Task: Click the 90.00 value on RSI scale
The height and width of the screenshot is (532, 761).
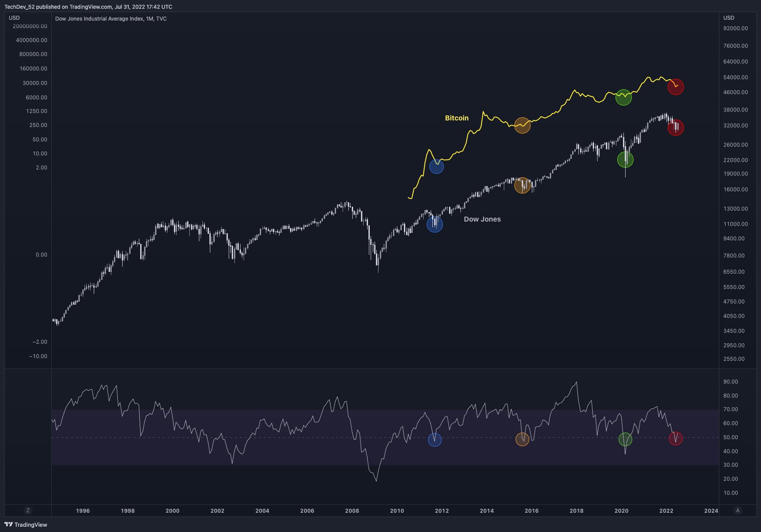Action: tap(730, 382)
